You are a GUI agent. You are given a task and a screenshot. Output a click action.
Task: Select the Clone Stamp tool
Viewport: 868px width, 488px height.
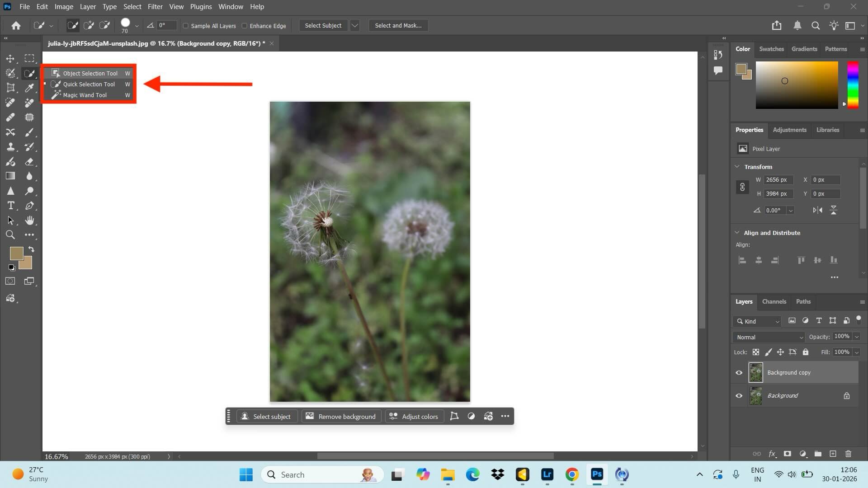click(x=11, y=147)
